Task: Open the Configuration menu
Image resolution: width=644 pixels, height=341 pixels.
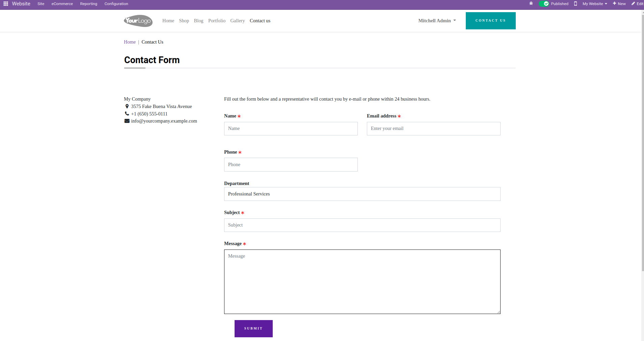Action: [116, 4]
